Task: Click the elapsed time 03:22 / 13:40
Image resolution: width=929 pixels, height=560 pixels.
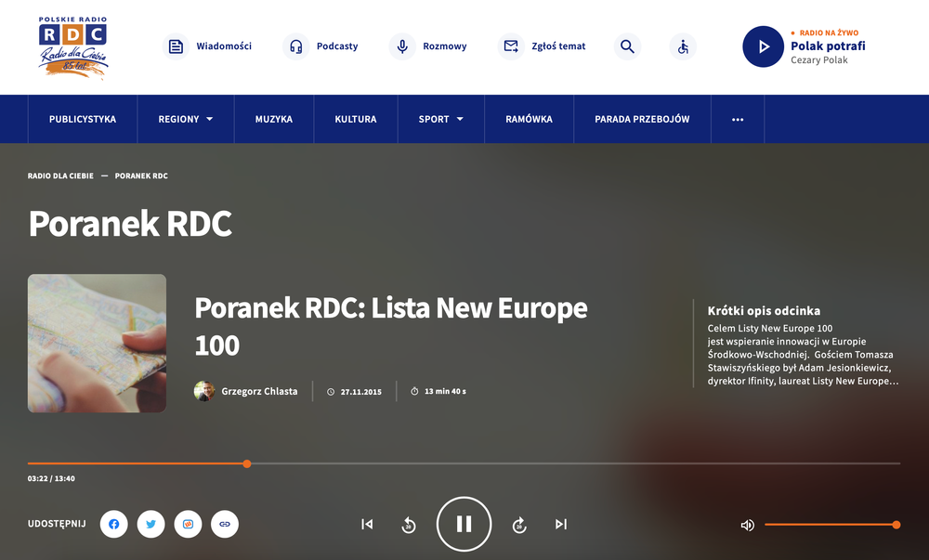Action: 51,478
